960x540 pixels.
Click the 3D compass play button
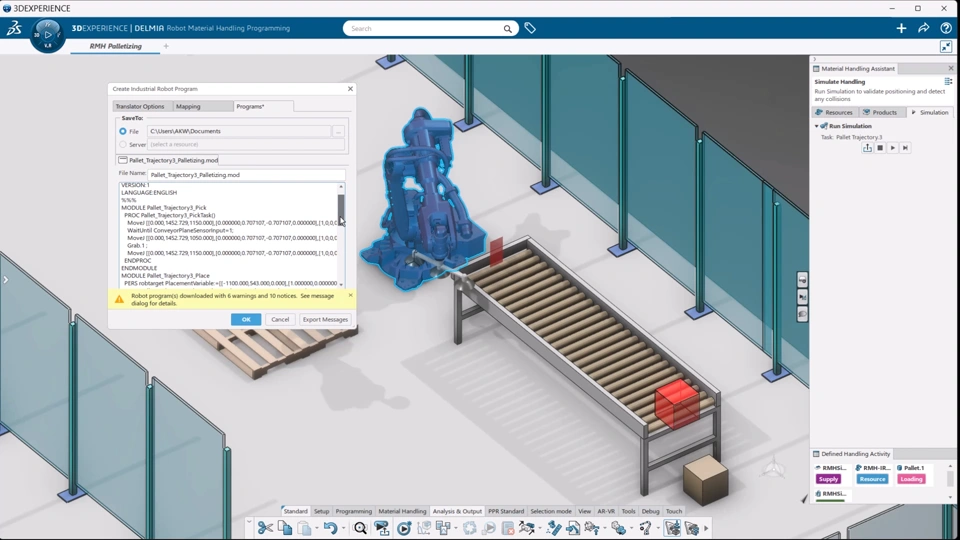pos(48,35)
